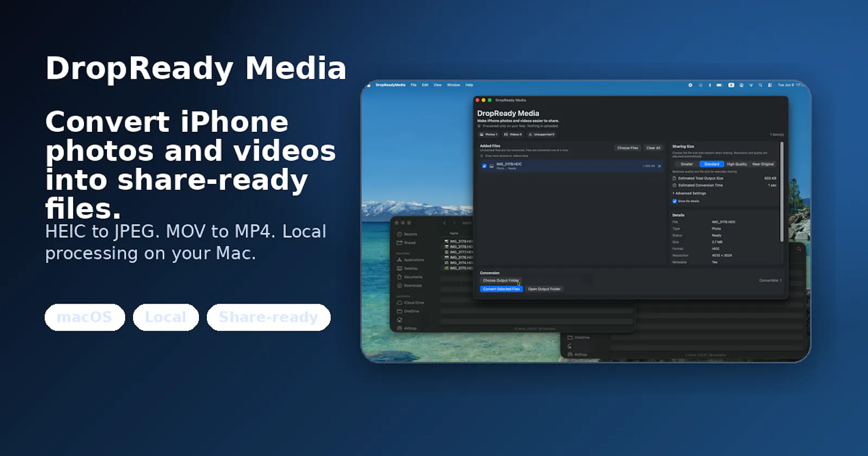Open the View menu

437,85
